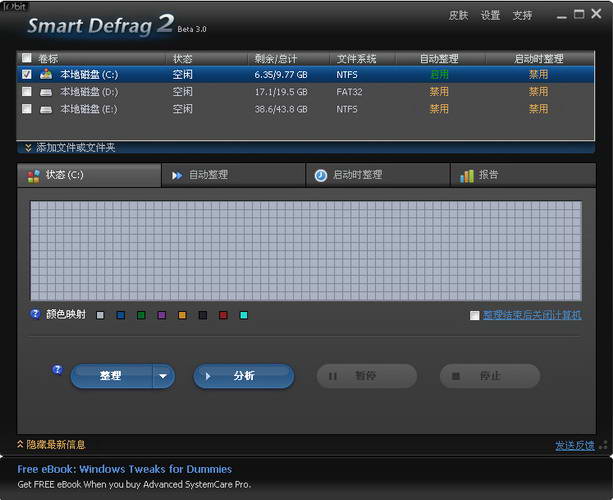Open the 支持 menu

522,16
